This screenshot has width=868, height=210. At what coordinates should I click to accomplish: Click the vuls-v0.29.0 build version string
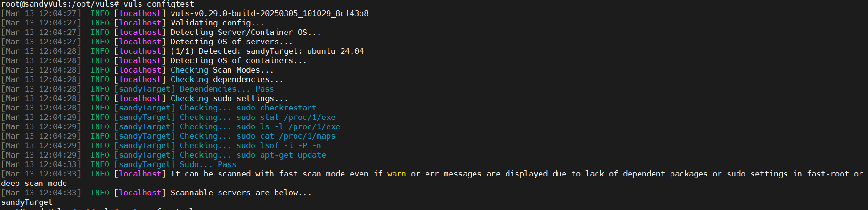[x=269, y=14]
